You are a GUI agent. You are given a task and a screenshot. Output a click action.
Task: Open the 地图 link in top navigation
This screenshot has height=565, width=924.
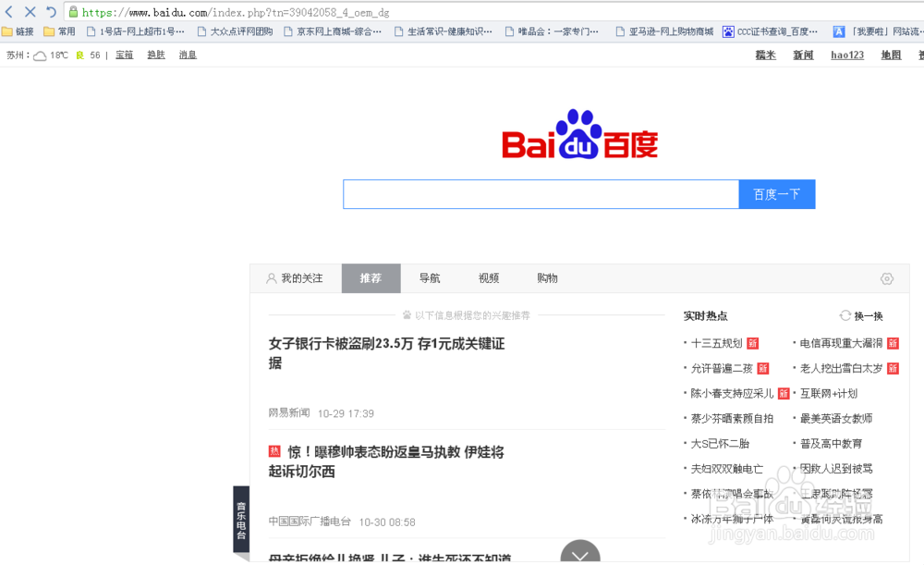point(891,55)
